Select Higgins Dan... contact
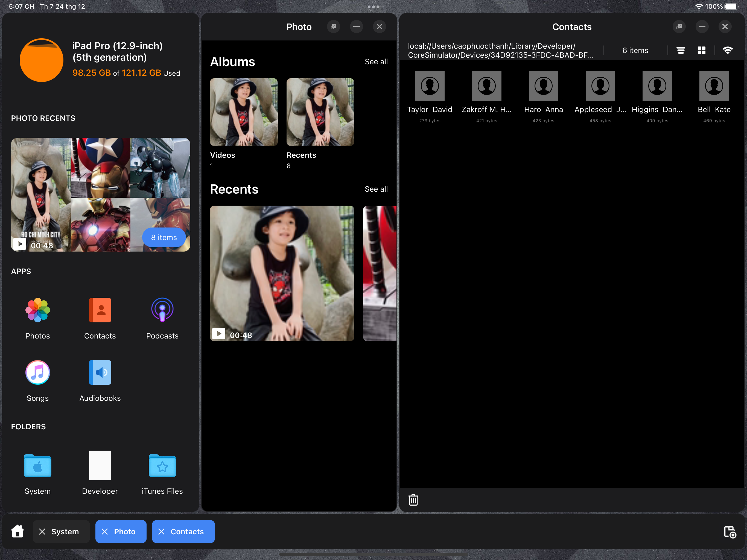This screenshot has width=747, height=560. point(657,97)
